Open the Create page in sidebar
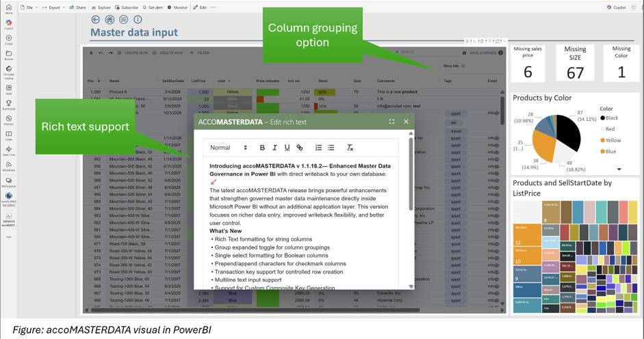 point(9,40)
